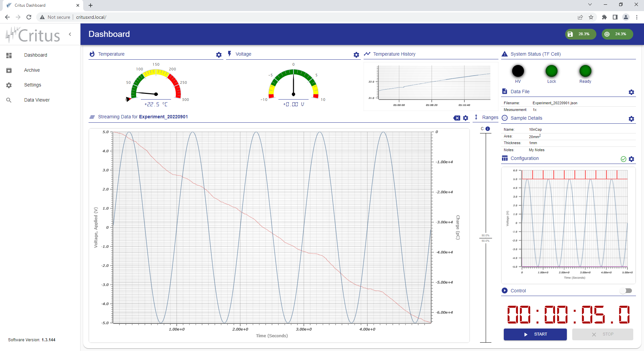Open browser extensions puzzle icon
Screen dimensions: 644x351
pyautogui.click(x=604, y=17)
